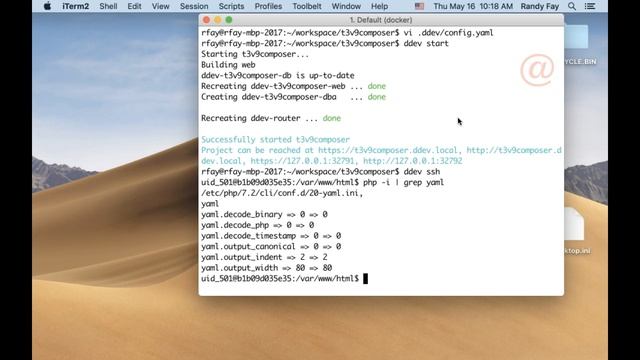The image size is (640, 360).
Task: Click the 'yaml.output_indent => 2 => 2' line
Action: pos(264,257)
